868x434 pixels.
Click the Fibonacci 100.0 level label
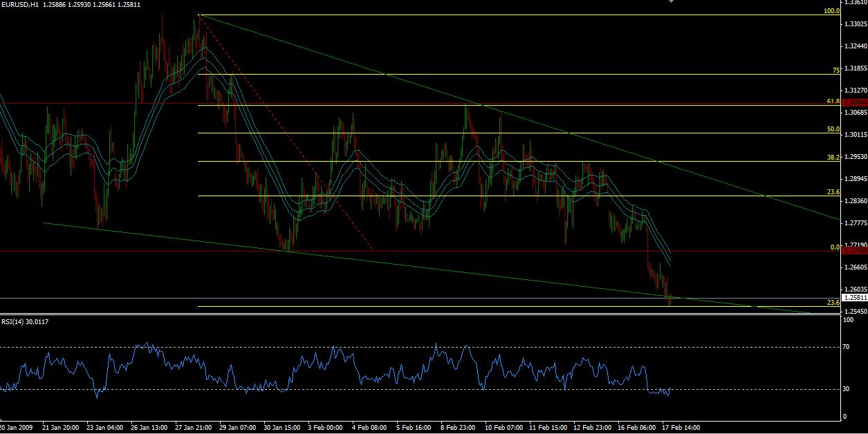point(831,11)
